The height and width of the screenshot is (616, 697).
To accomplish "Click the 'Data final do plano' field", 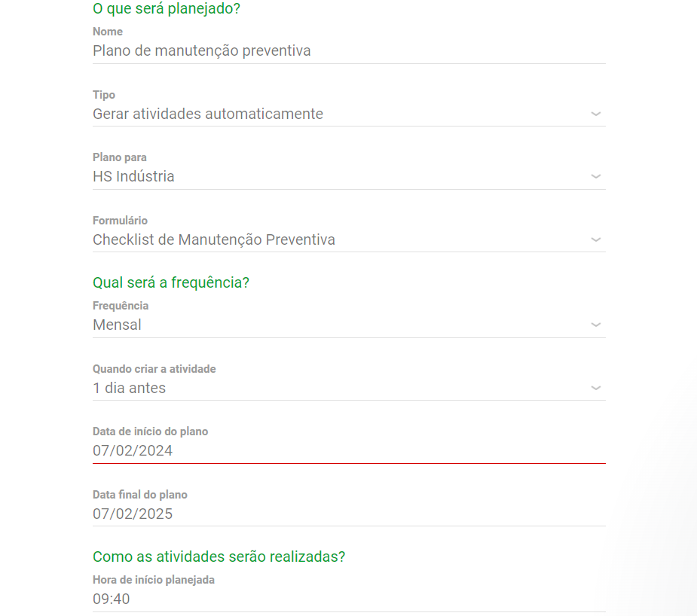I will point(301,514).
